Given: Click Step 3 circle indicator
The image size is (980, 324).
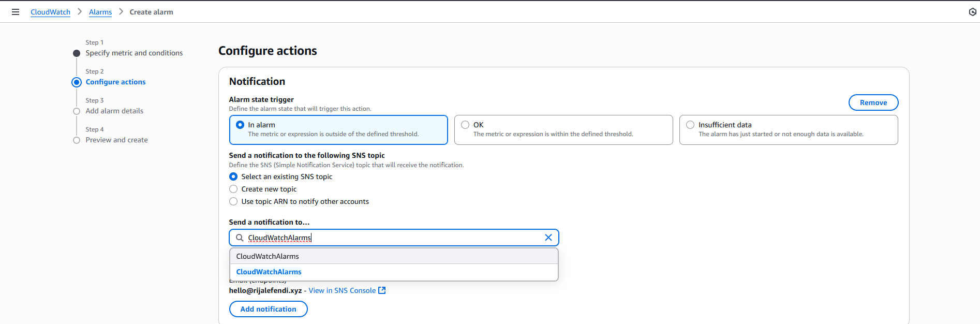Looking at the screenshot, I should point(77,111).
